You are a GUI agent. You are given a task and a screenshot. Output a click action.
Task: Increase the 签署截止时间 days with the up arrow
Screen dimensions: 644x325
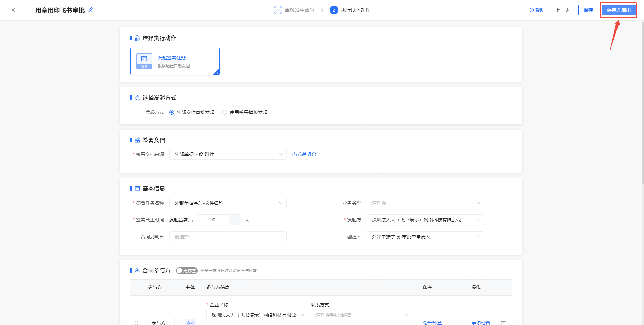pos(235,217)
